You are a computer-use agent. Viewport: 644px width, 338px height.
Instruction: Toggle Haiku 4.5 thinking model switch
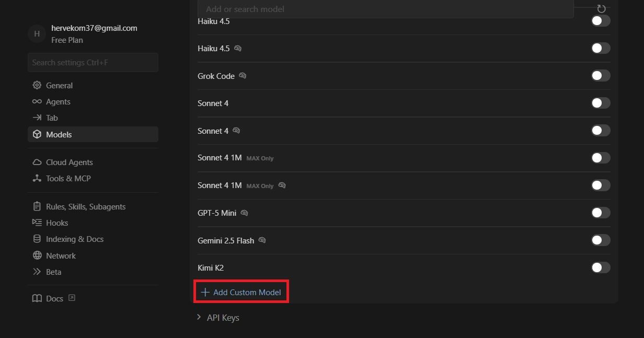click(x=601, y=48)
